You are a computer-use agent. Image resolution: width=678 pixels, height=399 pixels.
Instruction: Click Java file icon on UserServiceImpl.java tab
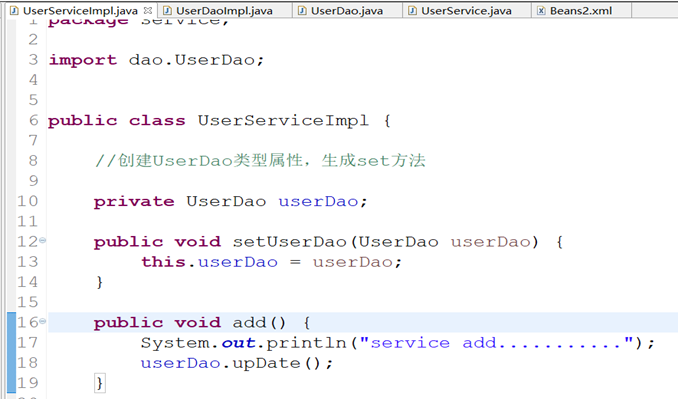click(14, 11)
